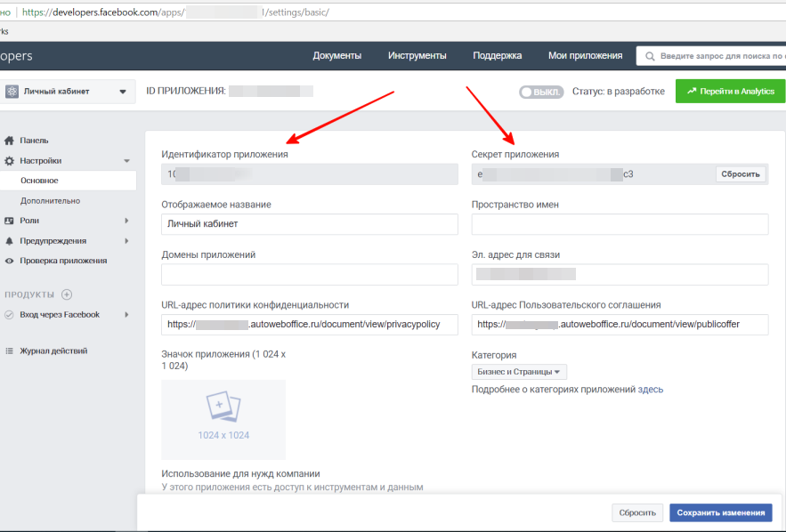
Task: Open Документы in the top navigation
Action: pyautogui.click(x=336, y=56)
